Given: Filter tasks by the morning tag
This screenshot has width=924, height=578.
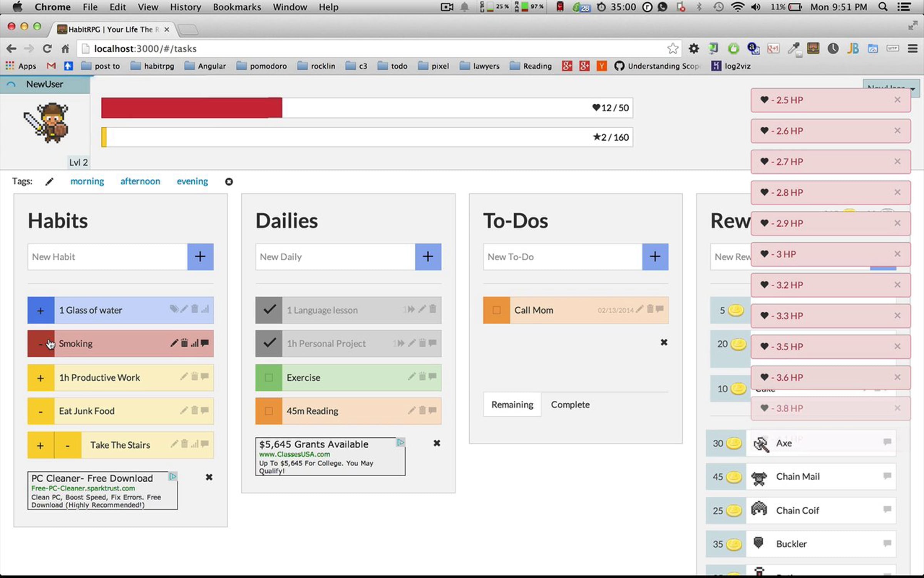Looking at the screenshot, I should 87,181.
